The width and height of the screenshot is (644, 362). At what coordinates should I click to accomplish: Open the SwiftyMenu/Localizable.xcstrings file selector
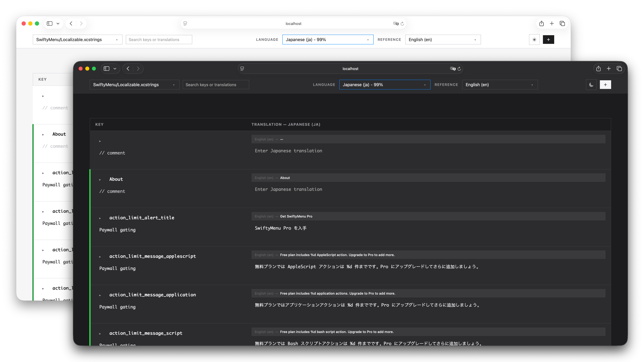click(134, 84)
